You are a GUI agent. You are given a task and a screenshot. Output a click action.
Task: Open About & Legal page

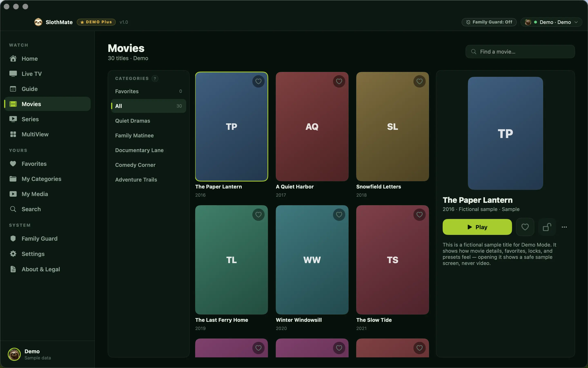[x=47, y=269]
